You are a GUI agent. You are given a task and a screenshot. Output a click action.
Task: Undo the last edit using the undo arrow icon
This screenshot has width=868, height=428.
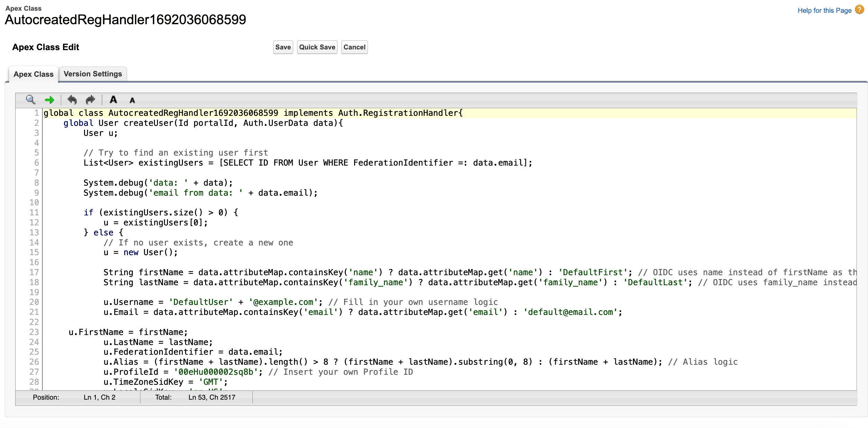point(72,100)
